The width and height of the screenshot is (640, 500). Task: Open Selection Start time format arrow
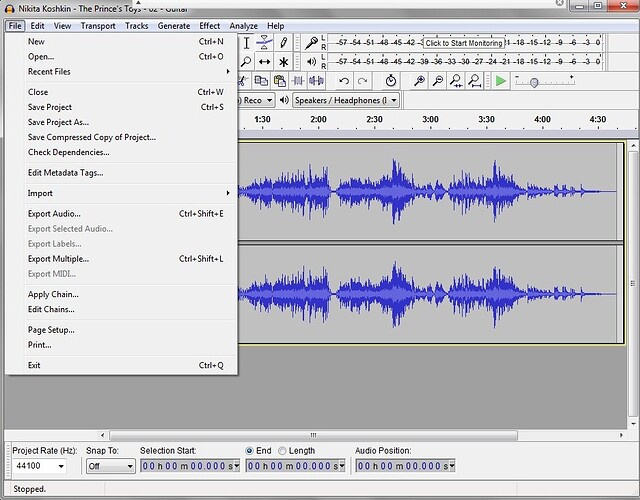click(236, 466)
